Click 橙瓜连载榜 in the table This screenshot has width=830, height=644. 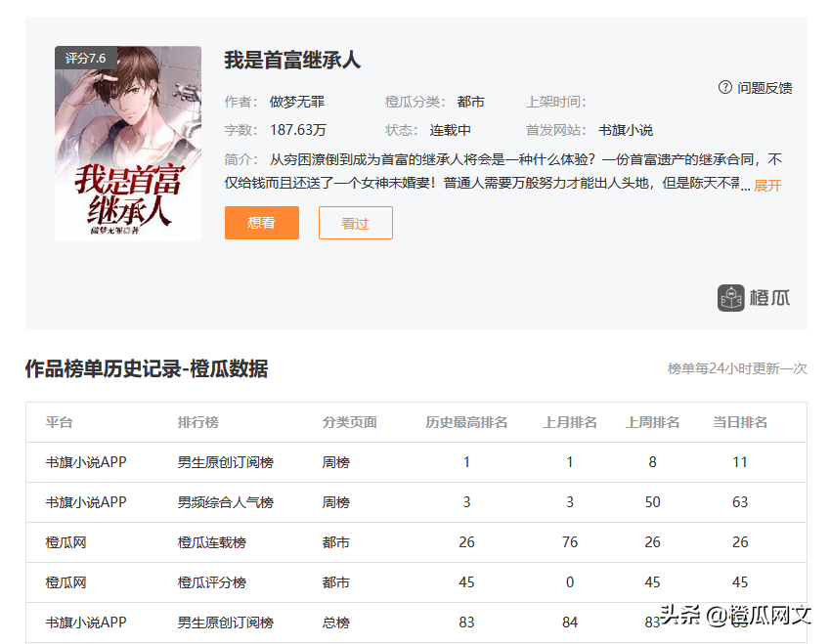[x=212, y=542]
